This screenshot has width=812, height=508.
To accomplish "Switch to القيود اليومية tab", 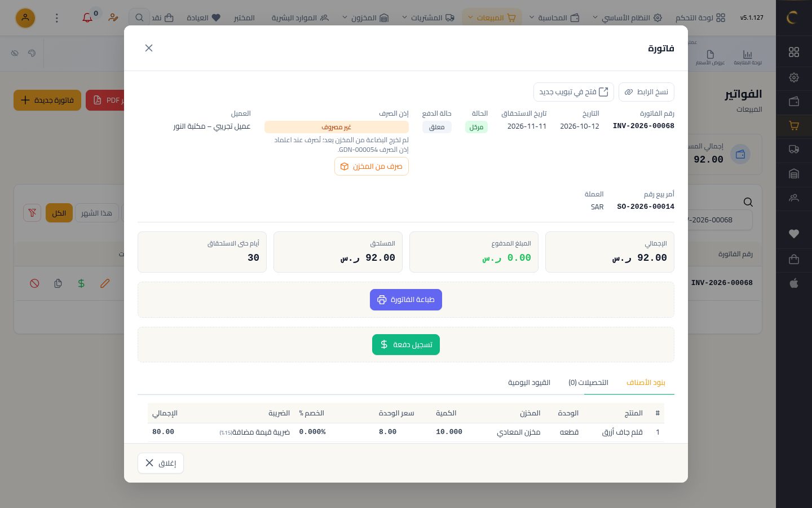I will (529, 383).
